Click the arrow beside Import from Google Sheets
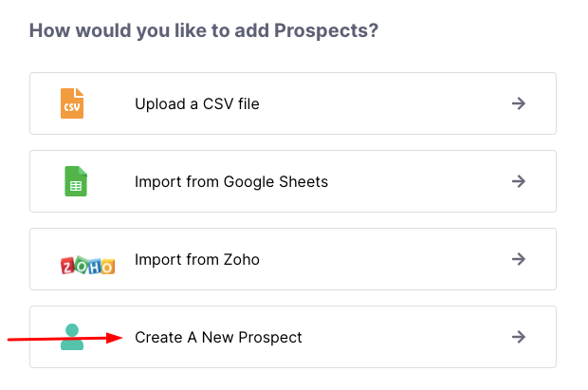The image size is (588, 390). tap(518, 181)
